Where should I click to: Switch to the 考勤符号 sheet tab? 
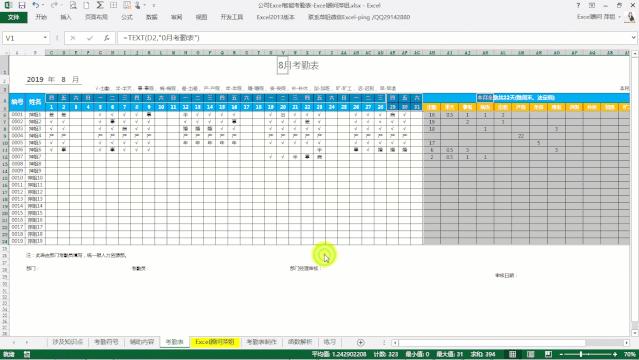(x=106, y=342)
